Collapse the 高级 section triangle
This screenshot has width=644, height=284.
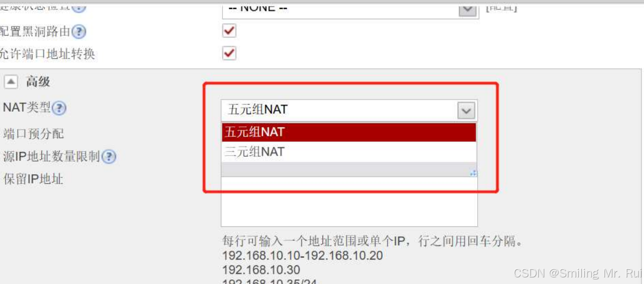[11, 82]
